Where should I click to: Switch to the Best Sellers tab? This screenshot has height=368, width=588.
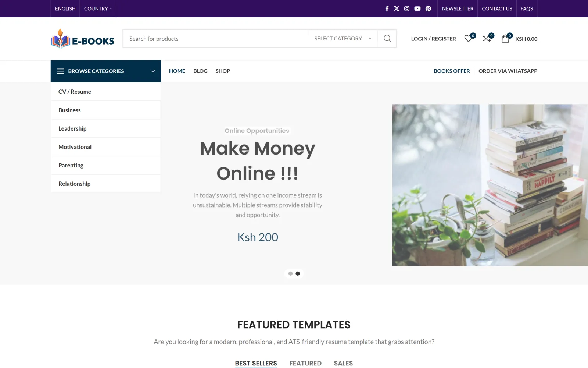[x=256, y=363]
